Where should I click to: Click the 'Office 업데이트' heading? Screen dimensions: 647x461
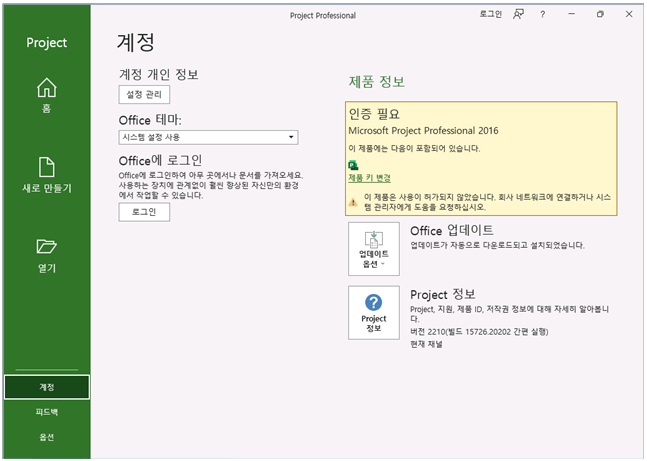451,230
